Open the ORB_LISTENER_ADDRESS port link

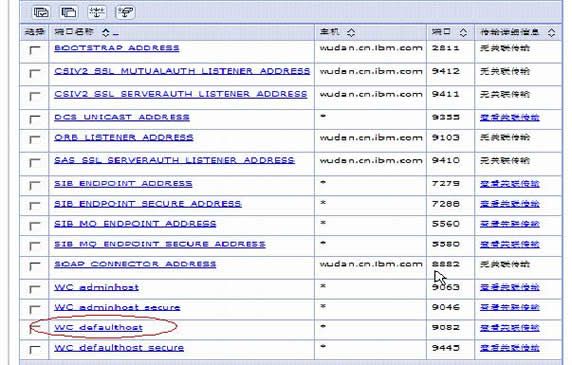click(x=124, y=137)
